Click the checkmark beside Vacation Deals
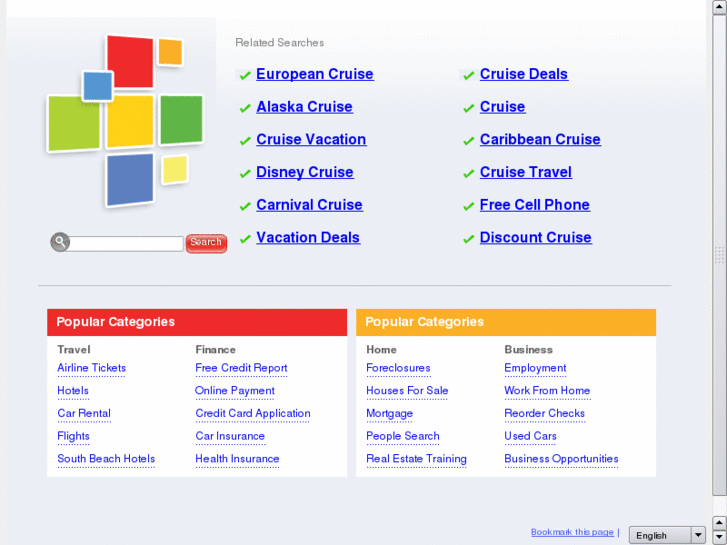 click(x=245, y=239)
